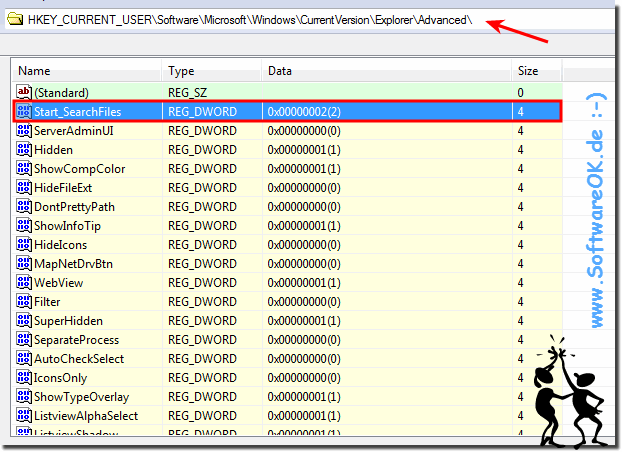
Task: Click the folder icon in the address bar
Action: 15,19
